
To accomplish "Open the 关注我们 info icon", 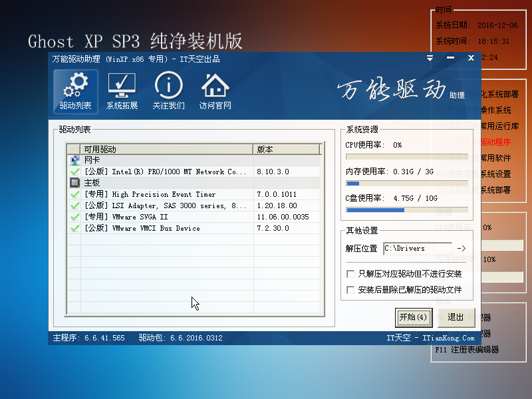I will (168, 84).
